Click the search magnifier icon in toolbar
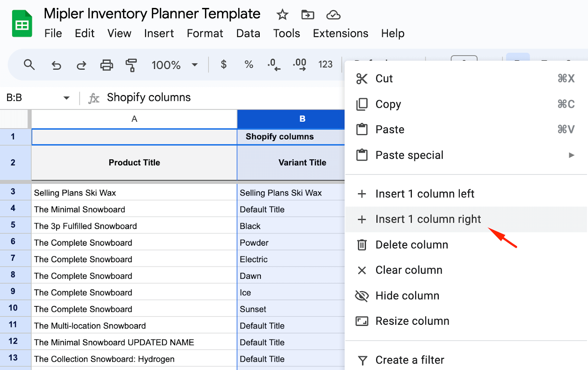Screen dimensions: 588x370 click(x=29, y=65)
